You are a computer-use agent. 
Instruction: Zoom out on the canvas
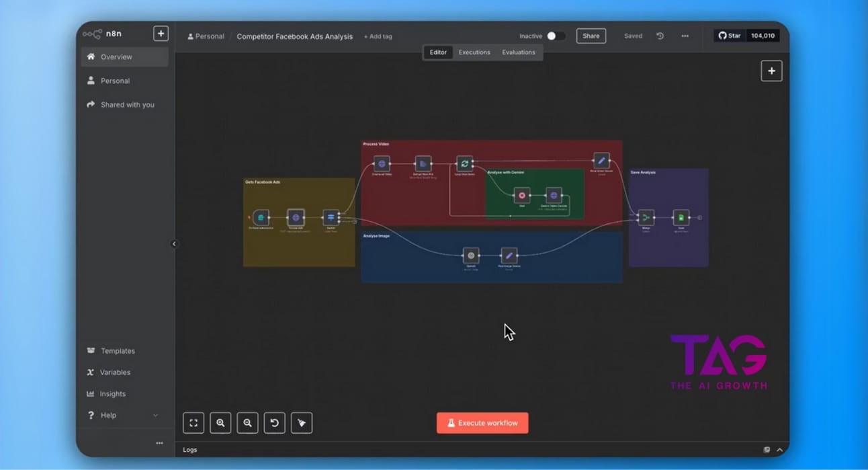[x=247, y=423]
